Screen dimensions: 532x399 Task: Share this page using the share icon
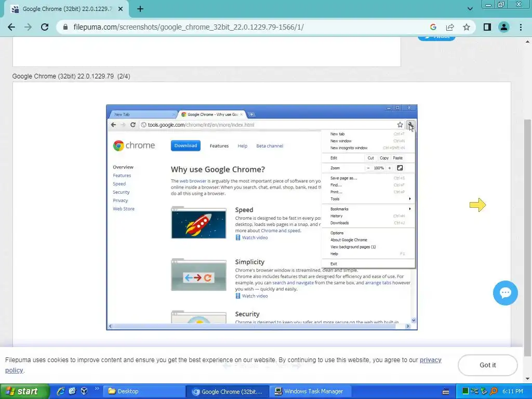point(450,27)
